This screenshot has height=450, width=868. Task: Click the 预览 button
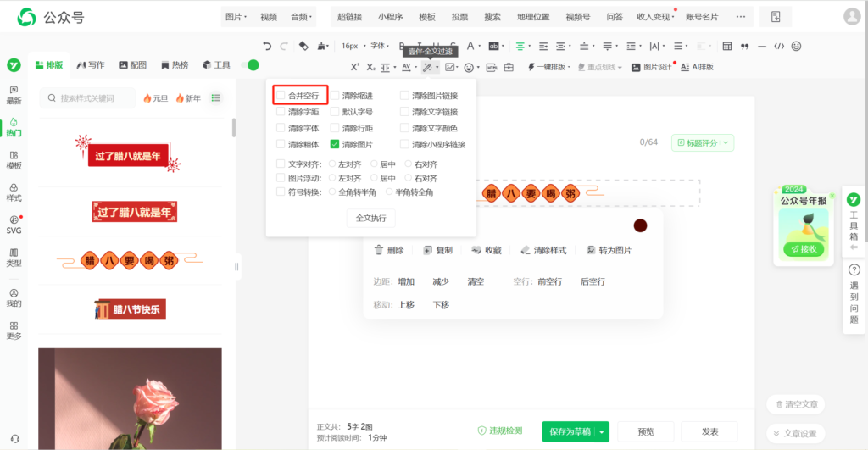[x=646, y=431]
